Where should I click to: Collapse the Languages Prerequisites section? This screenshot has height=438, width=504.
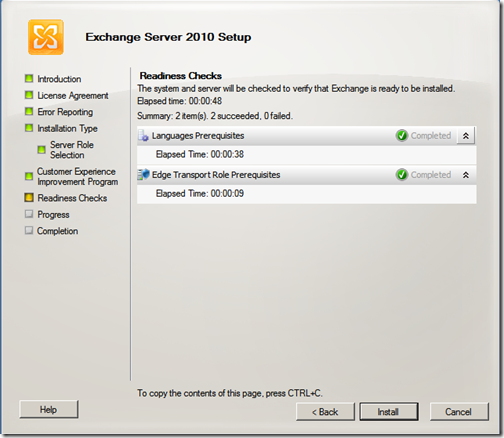466,136
